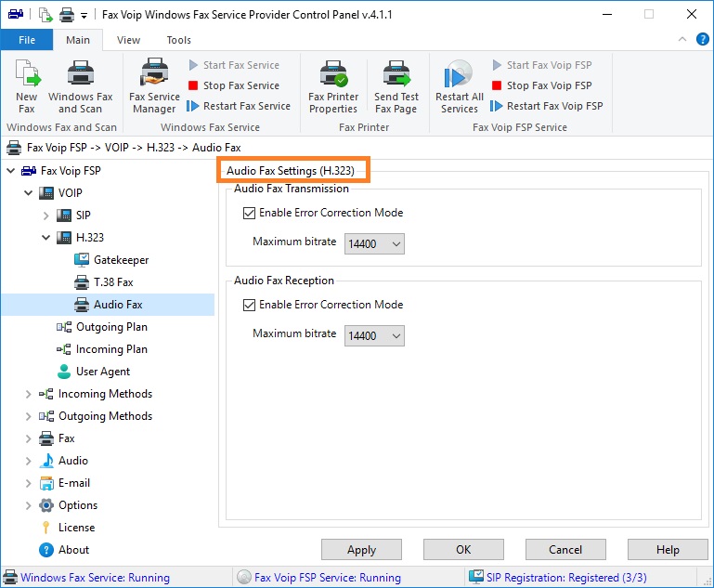714x588 pixels.
Task: Toggle Reception Enable Error Correction Mode
Action: (249, 305)
